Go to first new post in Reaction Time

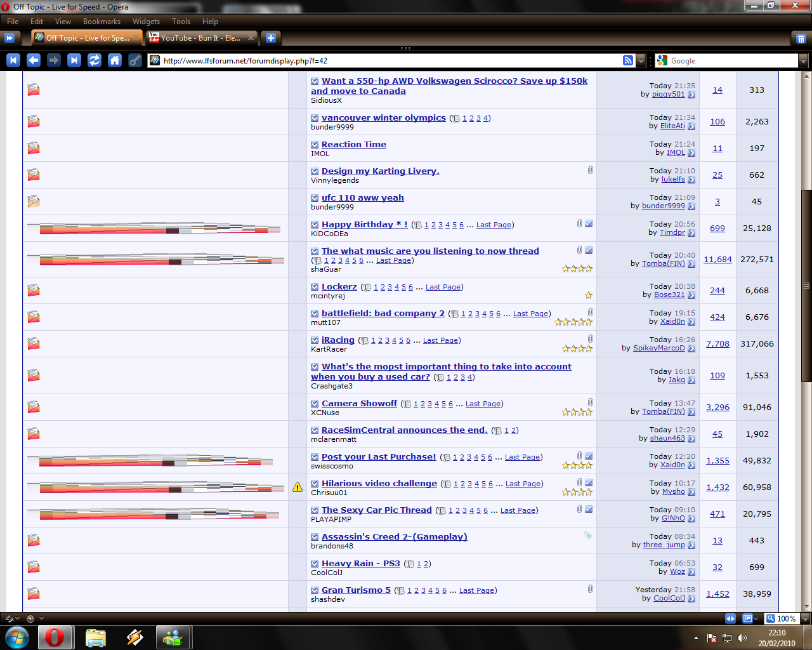click(x=315, y=145)
